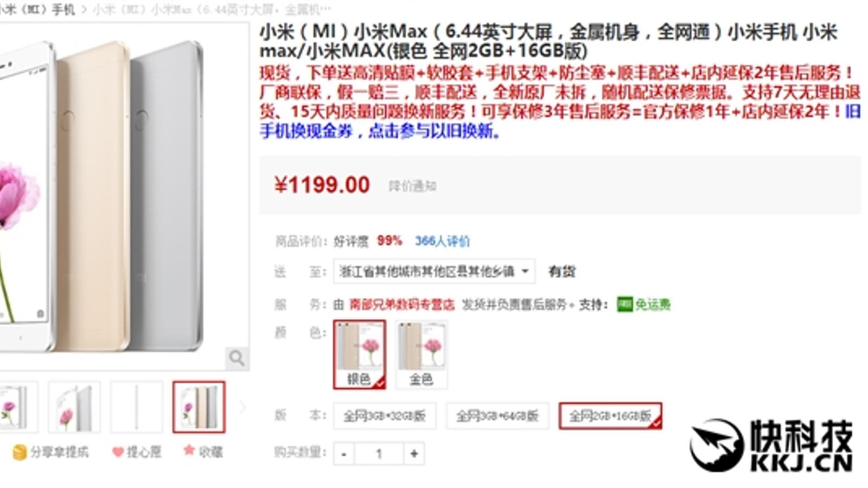Click the green free-shipping badge icon

[624, 304]
